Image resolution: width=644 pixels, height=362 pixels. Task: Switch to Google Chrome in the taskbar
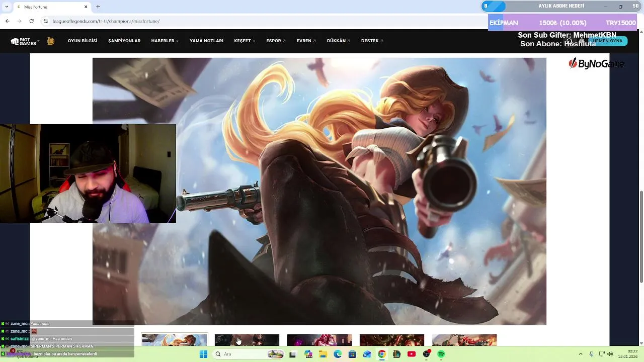pyautogui.click(x=382, y=354)
